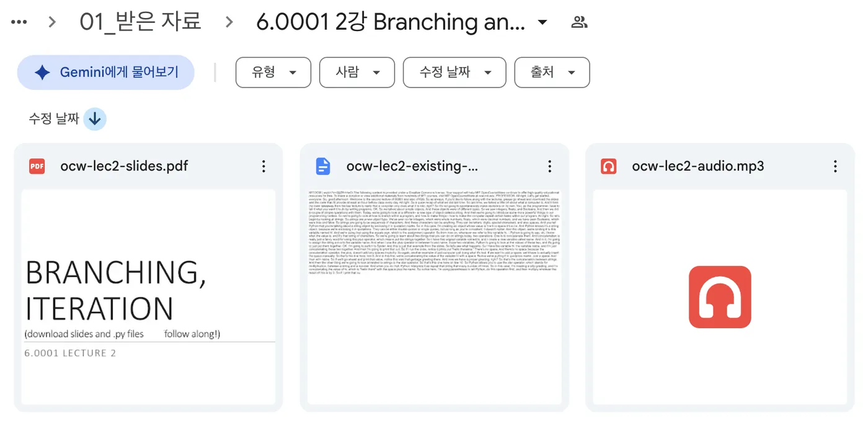Click the 수정 날짜 sort label
The height and width of the screenshot is (423, 868).
tap(54, 119)
